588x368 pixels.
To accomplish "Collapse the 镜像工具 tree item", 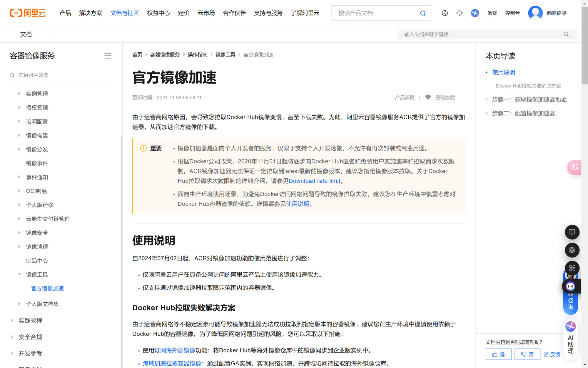I will tap(19, 274).
